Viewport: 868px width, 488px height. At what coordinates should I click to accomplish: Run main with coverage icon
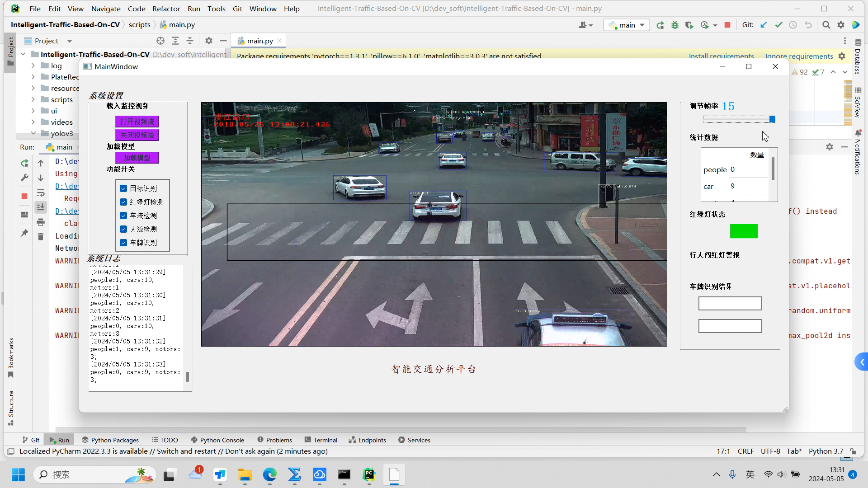pos(689,25)
